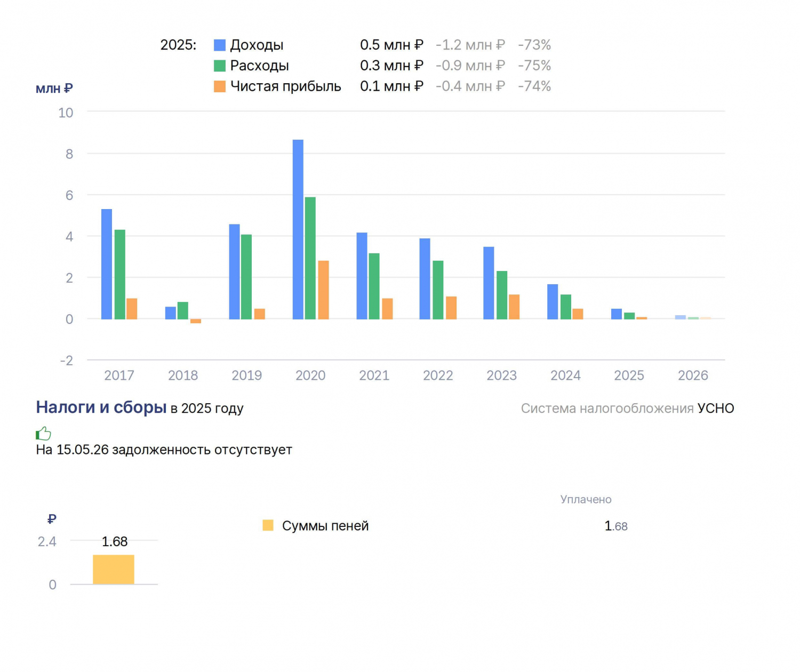Screen dimensions: 800x672
Task: Select the 2020 orange net profit bar
Action: click(x=324, y=290)
